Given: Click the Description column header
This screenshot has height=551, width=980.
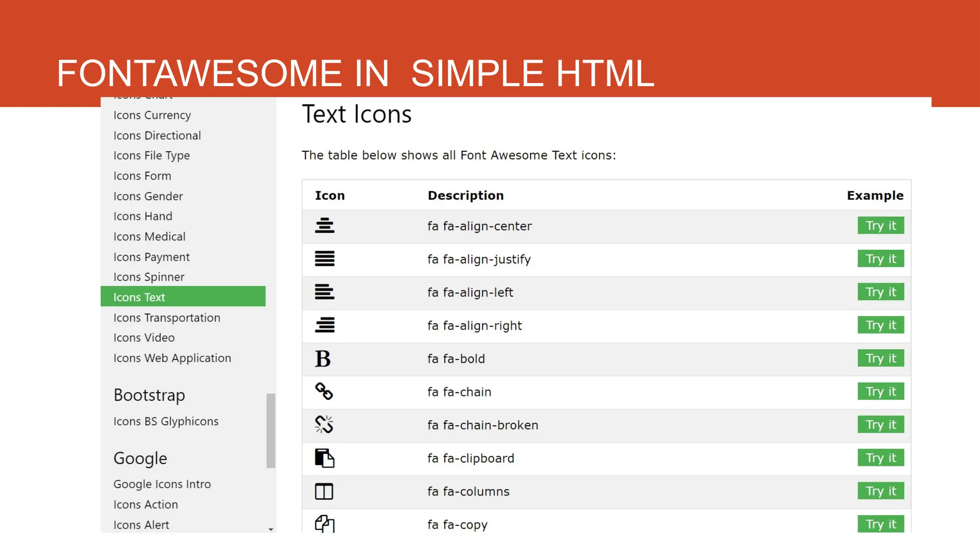Looking at the screenshot, I should 466,195.
